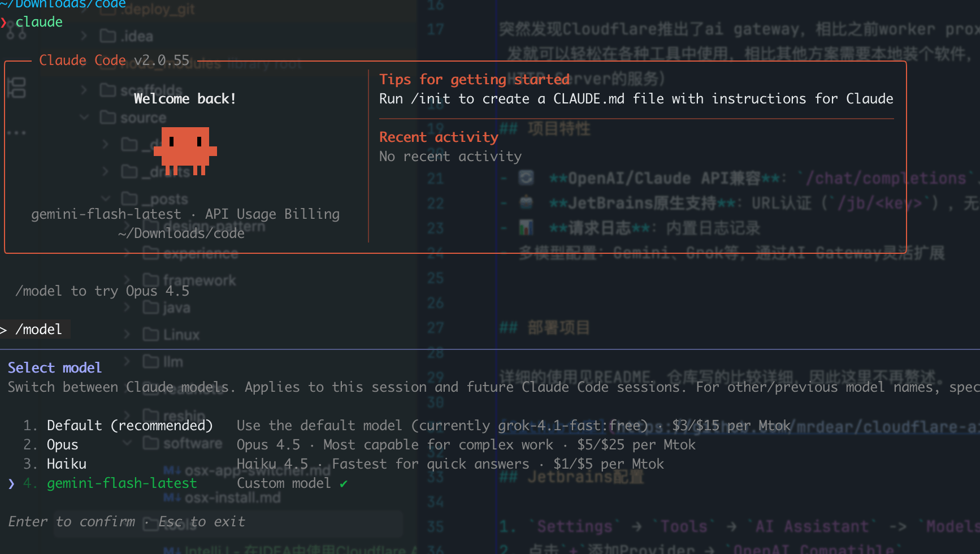This screenshot has width=980, height=554.
Task: Select the Opus model option
Action: [62, 445]
